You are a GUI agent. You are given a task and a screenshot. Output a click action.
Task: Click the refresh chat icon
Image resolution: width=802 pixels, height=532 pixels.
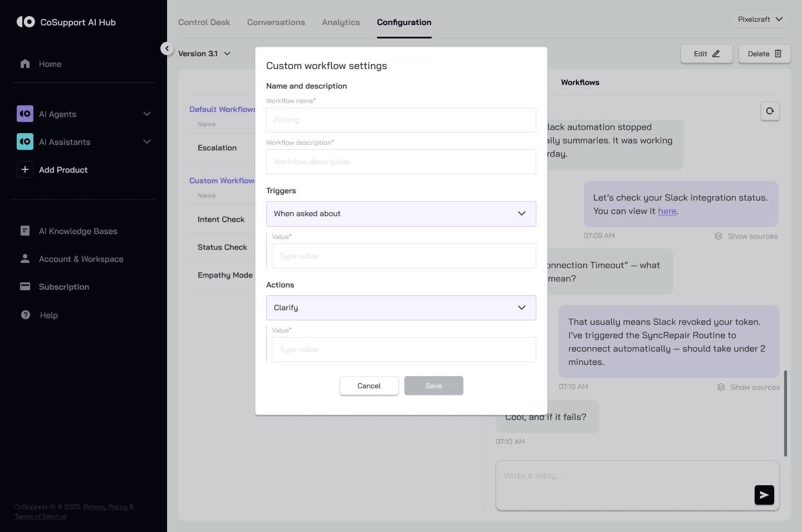click(770, 111)
